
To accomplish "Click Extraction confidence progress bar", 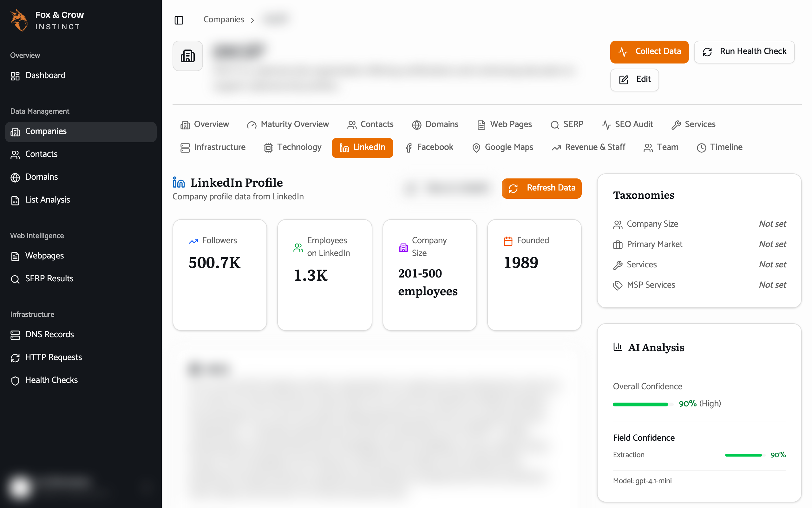I will (x=745, y=455).
